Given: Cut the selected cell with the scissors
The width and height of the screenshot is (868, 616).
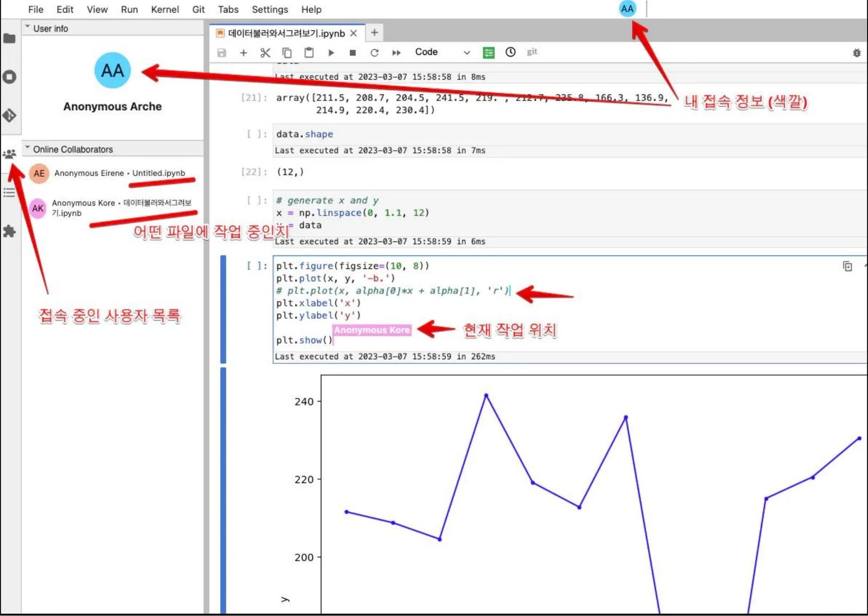Looking at the screenshot, I should (x=265, y=53).
